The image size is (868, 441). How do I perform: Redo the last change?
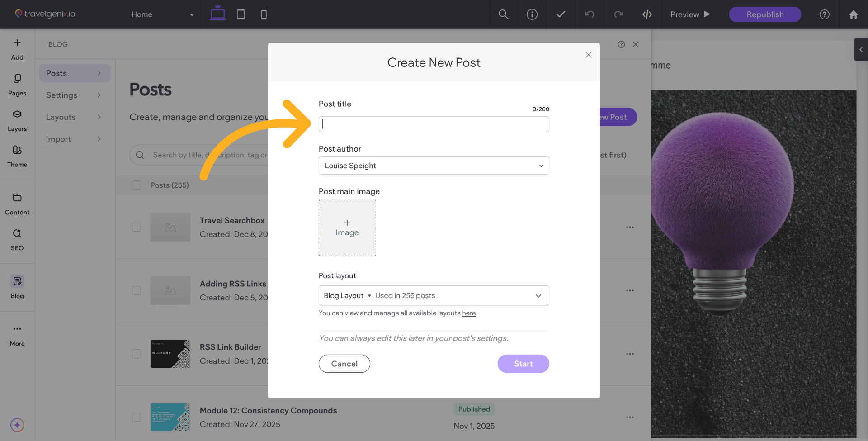618,14
